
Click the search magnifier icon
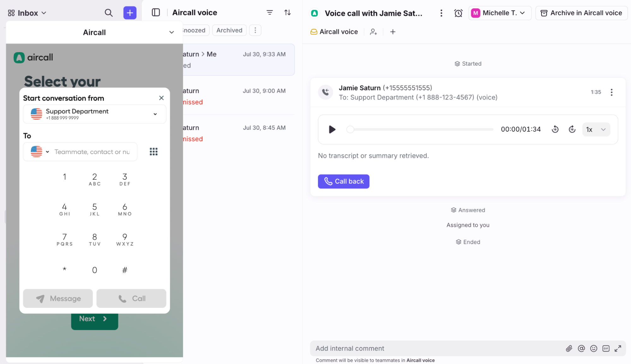pos(108,13)
